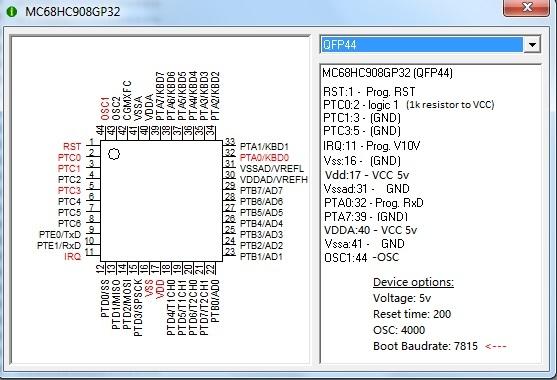Click the PTB0/AD0 pin label
557x380 pixels.
(215, 301)
